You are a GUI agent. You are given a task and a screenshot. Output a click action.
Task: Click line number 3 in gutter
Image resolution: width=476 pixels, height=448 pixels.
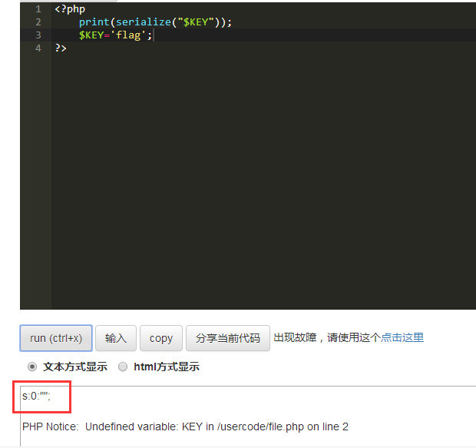pyautogui.click(x=38, y=35)
